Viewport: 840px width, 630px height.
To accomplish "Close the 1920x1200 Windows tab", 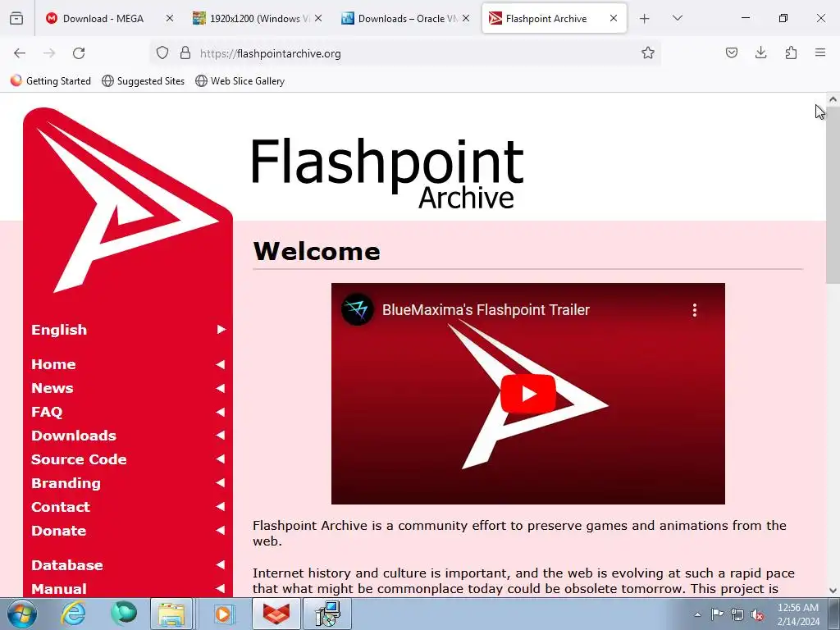I will [x=318, y=19].
